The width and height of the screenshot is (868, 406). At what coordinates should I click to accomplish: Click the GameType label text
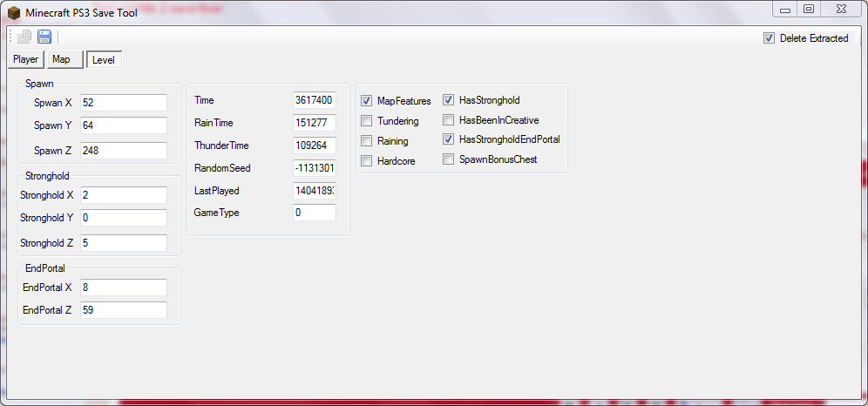[x=216, y=213]
